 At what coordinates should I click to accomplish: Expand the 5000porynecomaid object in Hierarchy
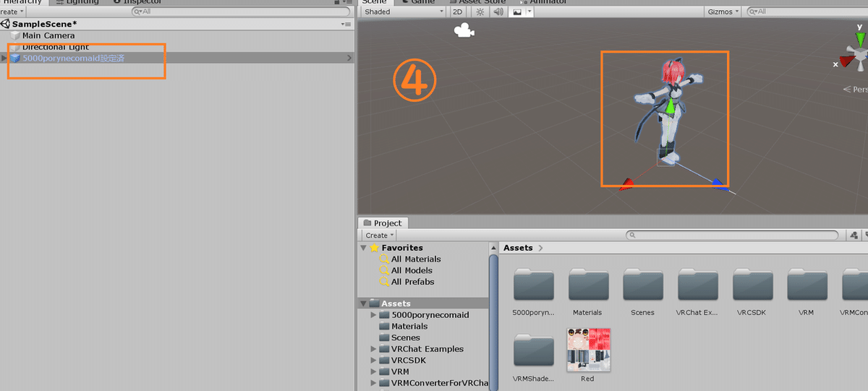[x=4, y=58]
